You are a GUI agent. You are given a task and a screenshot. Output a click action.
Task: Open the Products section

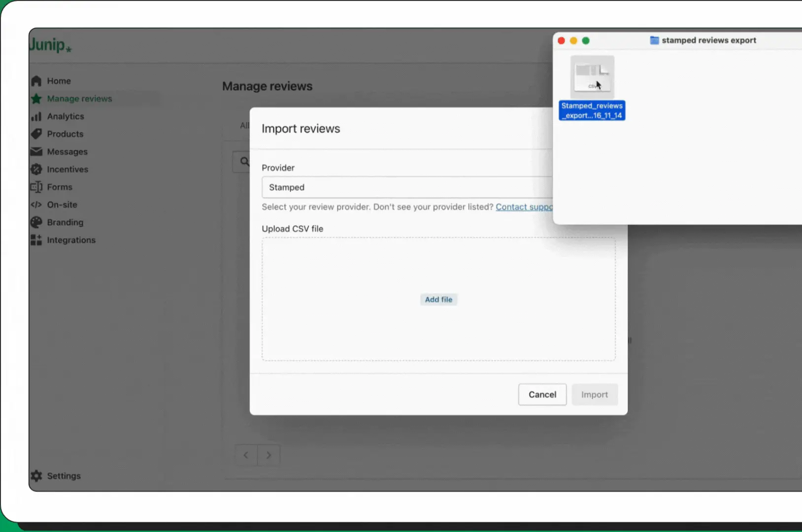(65, 134)
